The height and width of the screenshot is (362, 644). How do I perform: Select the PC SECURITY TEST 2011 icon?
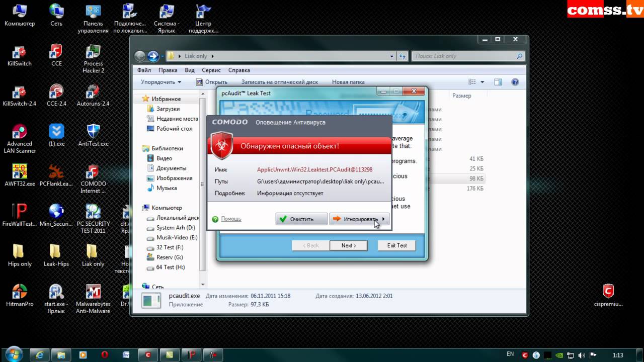coord(93,219)
